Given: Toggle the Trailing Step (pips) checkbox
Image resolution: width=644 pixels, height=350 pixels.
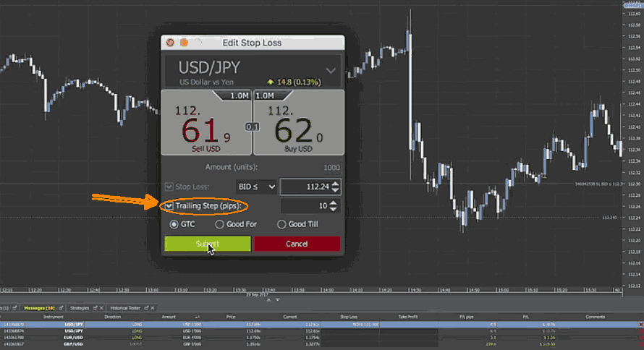Looking at the screenshot, I should [169, 206].
